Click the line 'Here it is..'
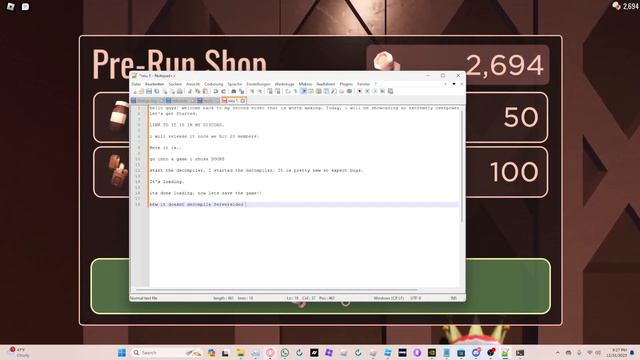 coord(165,148)
